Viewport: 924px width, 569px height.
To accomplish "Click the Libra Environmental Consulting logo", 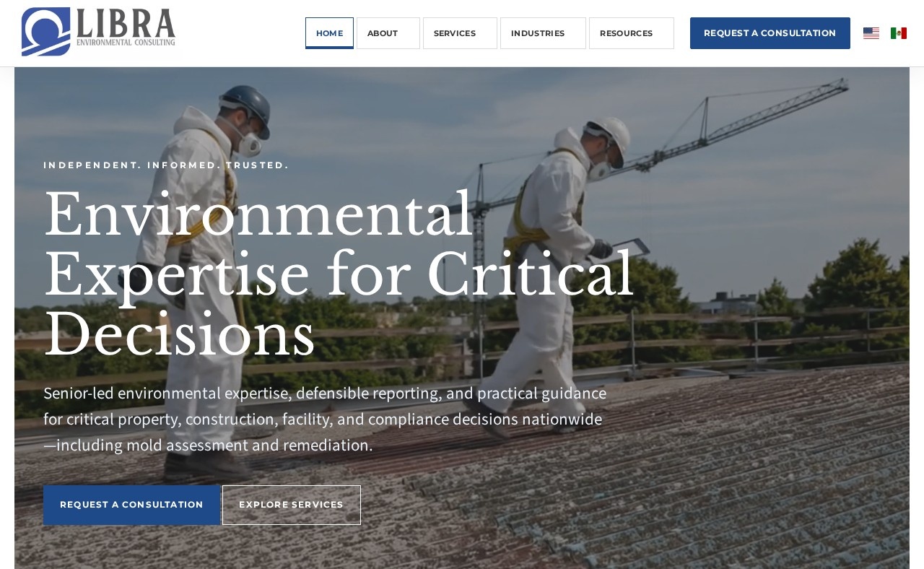I will (x=98, y=32).
